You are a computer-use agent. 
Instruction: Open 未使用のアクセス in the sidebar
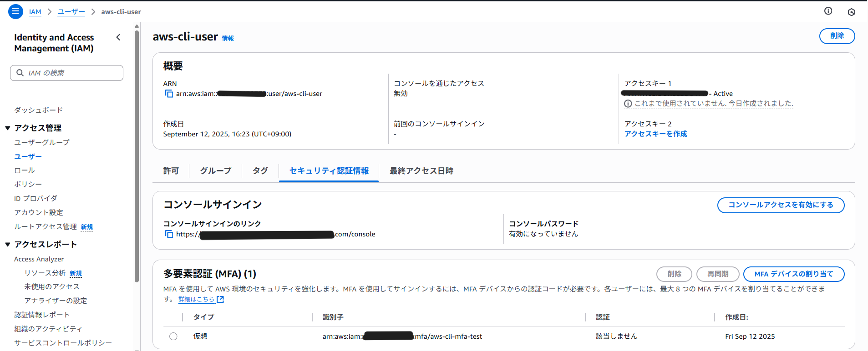coord(52,286)
